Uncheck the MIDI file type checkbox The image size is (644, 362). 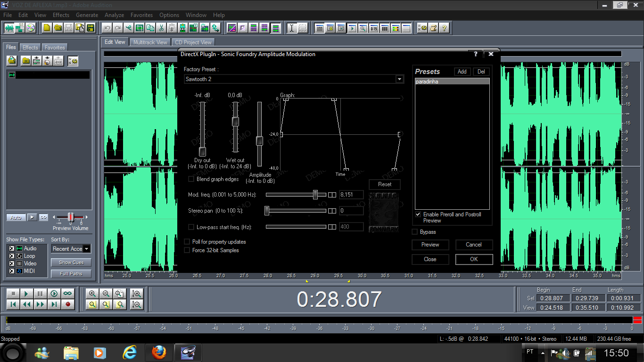pyautogui.click(x=12, y=271)
